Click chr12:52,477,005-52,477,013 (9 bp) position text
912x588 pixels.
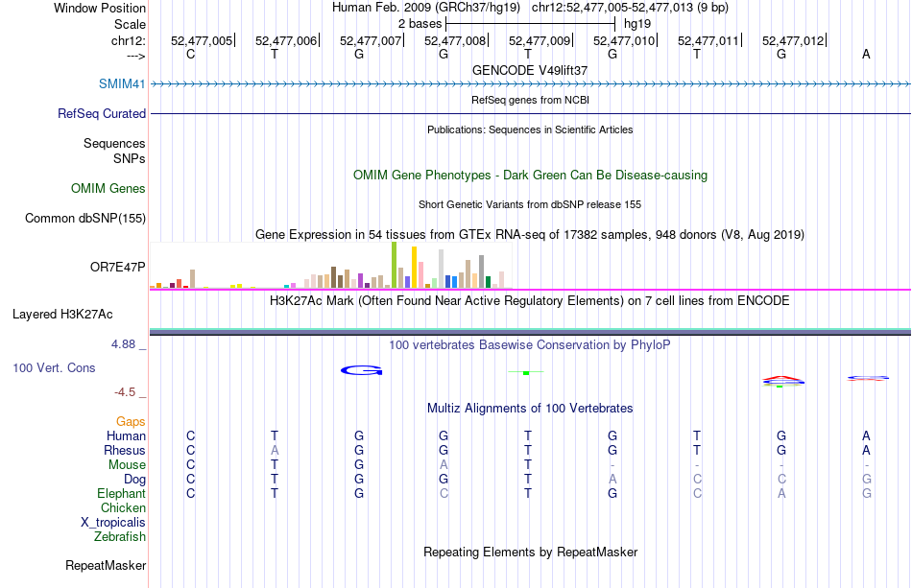pos(630,8)
